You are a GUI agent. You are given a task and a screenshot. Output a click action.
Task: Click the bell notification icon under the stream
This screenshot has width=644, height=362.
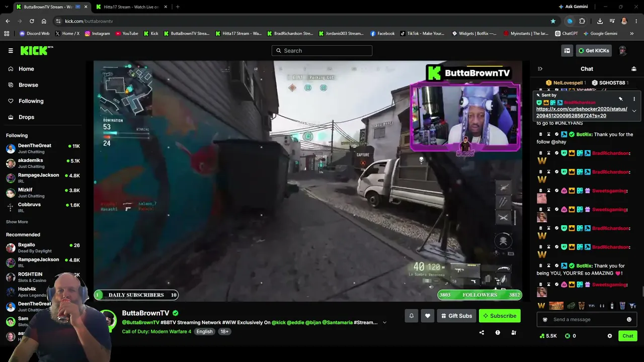(x=411, y=316)
